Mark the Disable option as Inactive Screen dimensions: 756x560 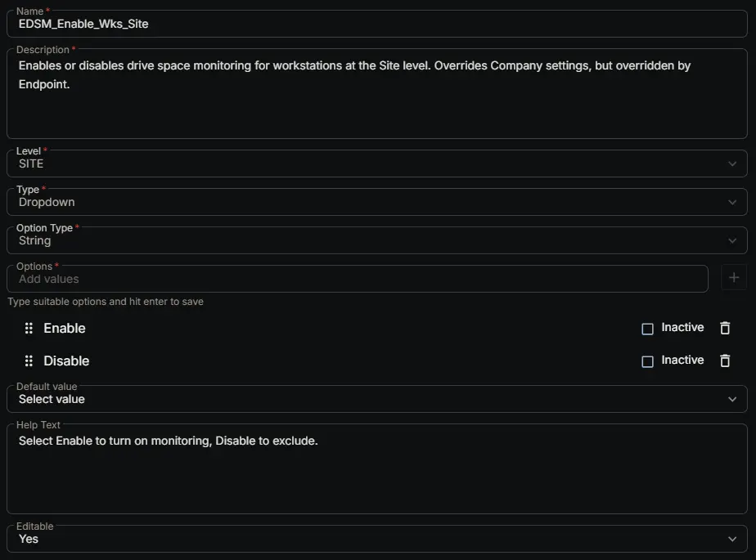pyautogui.click(x=647, y=361)
